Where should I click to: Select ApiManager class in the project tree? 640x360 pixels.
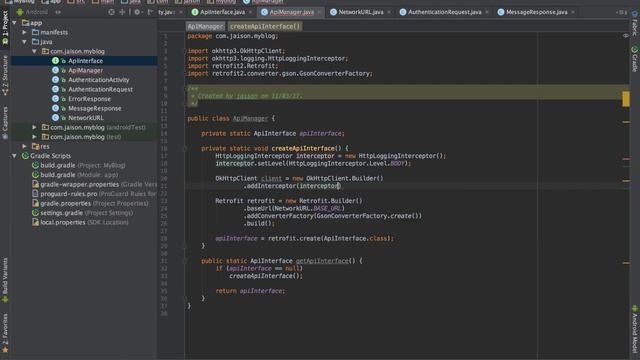(85, 70)
